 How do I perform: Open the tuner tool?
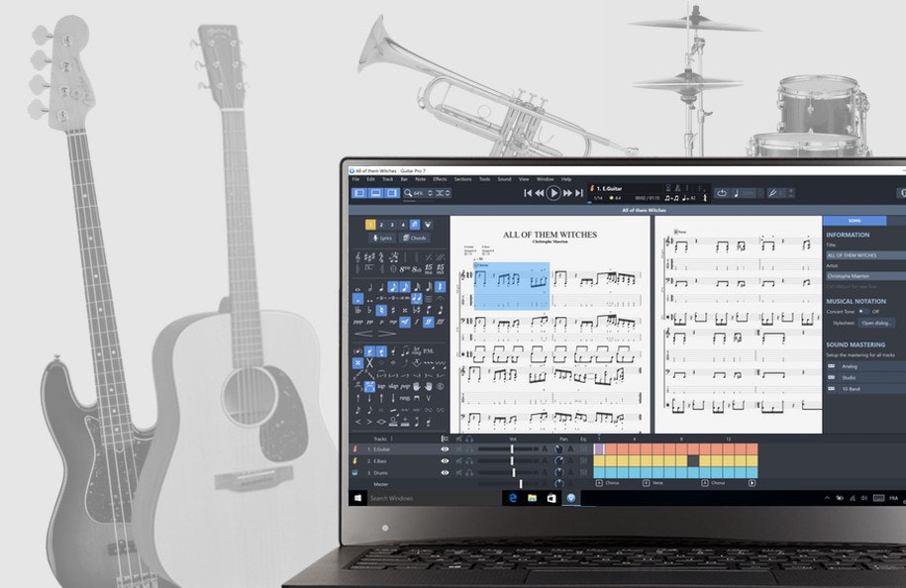pyautogui.click(x=772, y=193)
